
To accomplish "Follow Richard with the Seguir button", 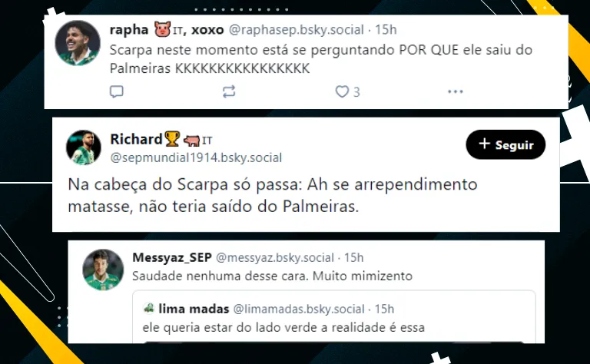I will pyautogui.click(x=505, y=144).
